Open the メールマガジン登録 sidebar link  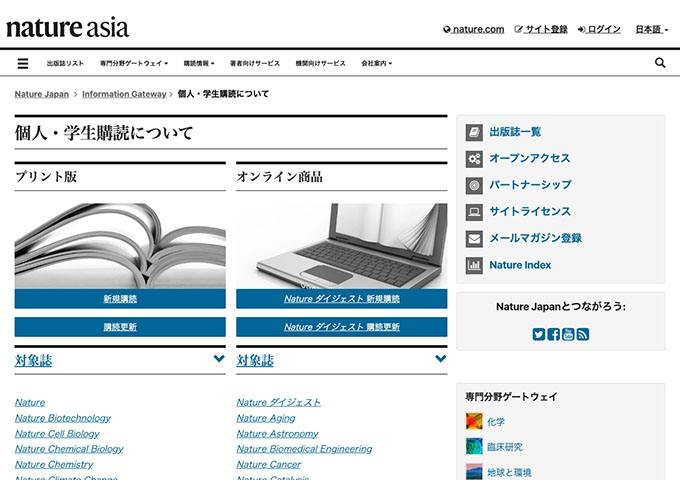(536, 238)
